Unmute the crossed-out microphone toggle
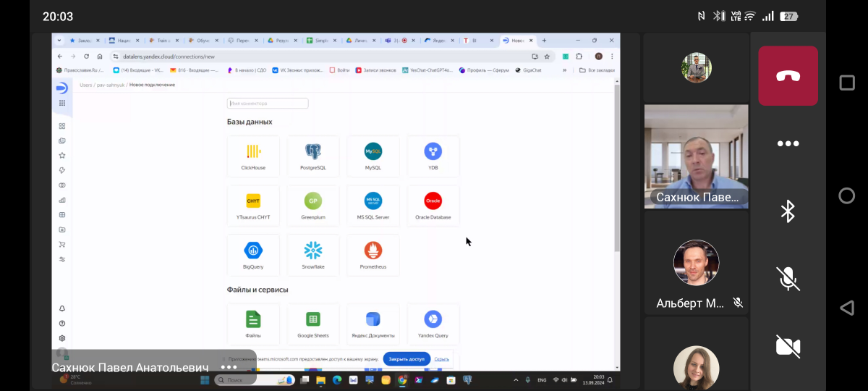The width and height of the screenshot is (868, 391). pos(788,279)
